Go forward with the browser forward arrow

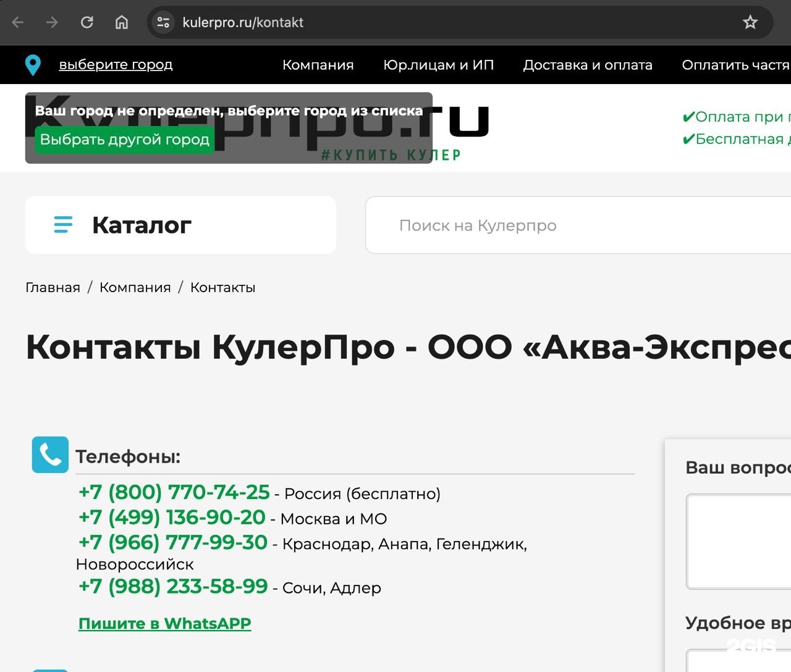(52, 23)
